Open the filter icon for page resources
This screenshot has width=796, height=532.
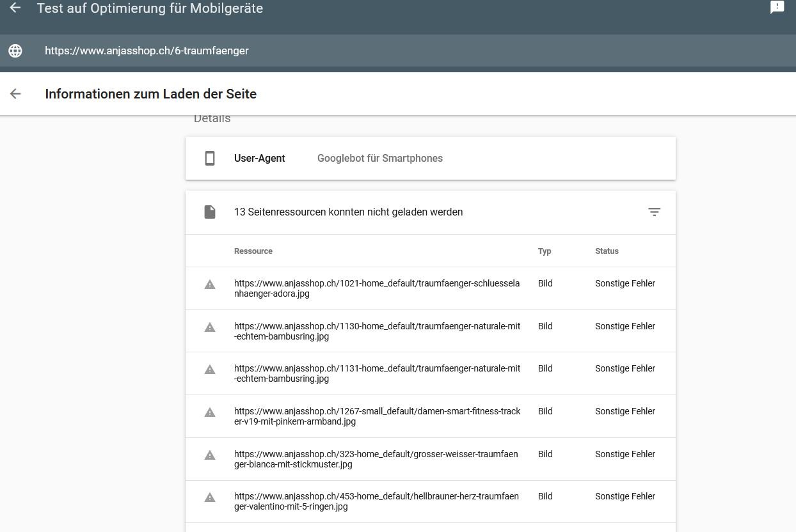654,212
